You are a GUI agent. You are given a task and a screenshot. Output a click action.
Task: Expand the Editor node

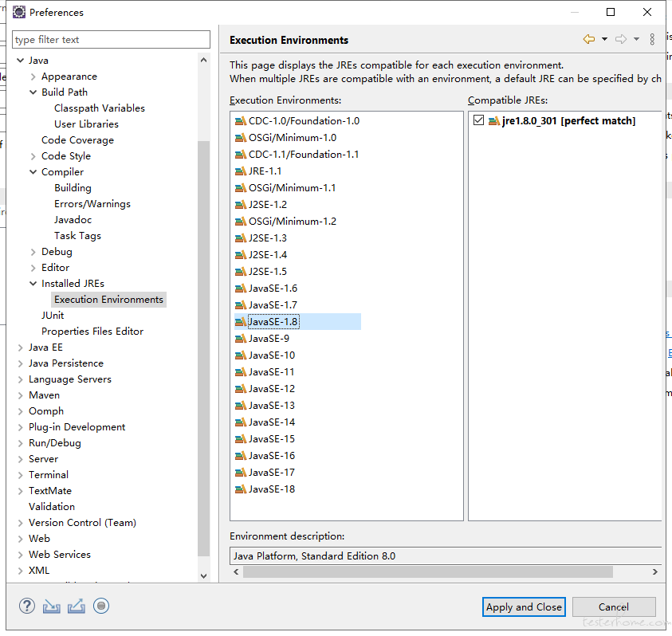tap(33, 268)
